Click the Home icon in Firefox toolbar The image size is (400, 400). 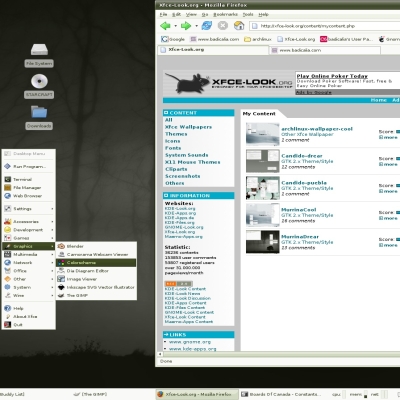click(x=239, y=25)
